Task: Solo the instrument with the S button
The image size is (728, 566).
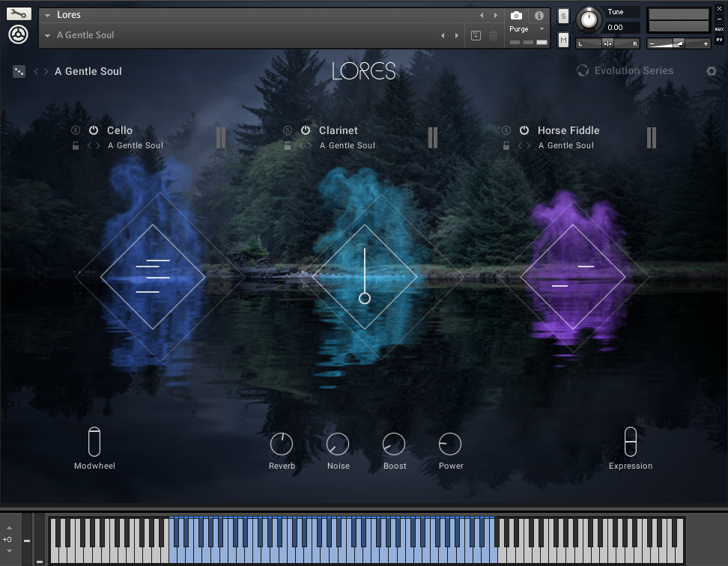Action: coord(563,16)
